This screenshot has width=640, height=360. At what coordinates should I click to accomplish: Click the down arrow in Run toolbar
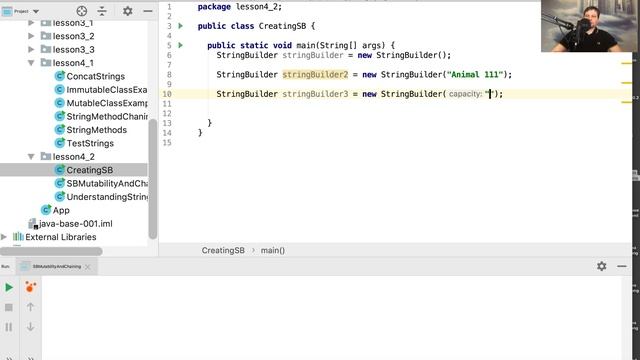(x=30, y=327)
